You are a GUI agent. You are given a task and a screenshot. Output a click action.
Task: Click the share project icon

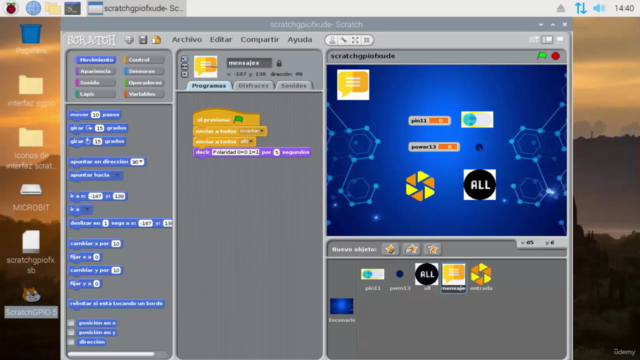[x=156, y=40]
